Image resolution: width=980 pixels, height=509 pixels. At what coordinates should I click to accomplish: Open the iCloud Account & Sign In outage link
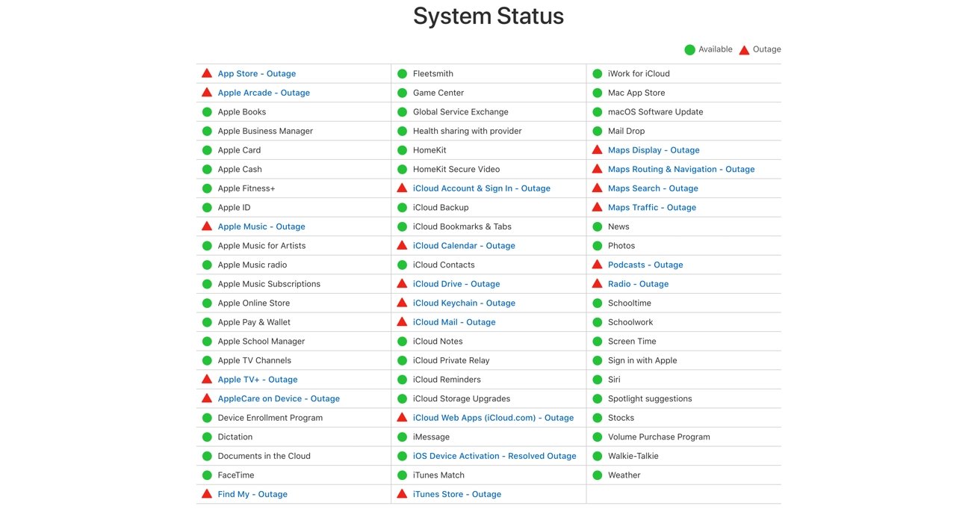[481, 188]
